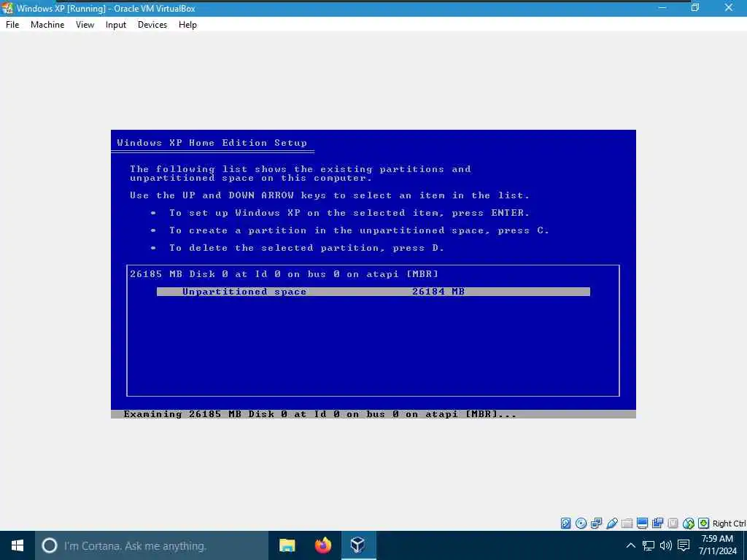Click the VirtualBox window title bar text

pos(106,9)
